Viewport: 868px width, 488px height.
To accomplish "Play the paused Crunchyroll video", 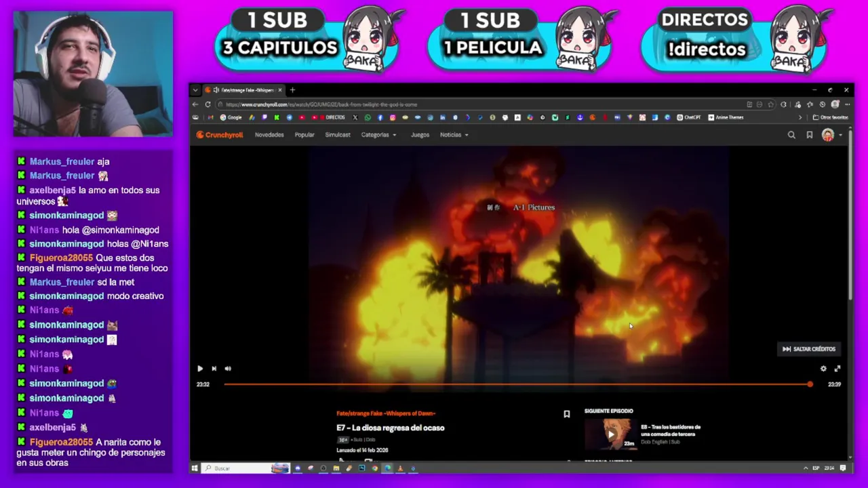I will (x=200, y=369).
